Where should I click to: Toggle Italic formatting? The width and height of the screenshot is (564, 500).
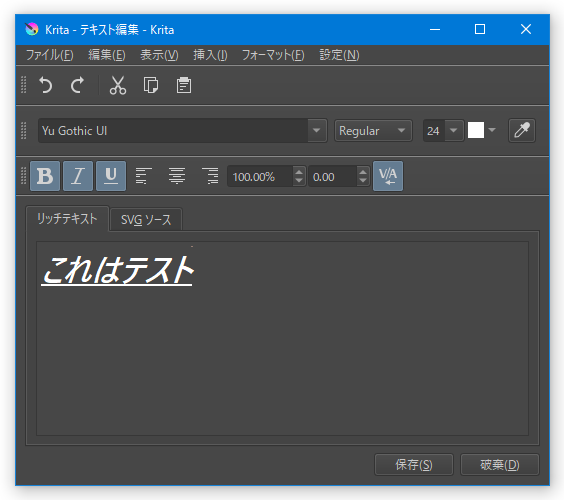[78, 176]
